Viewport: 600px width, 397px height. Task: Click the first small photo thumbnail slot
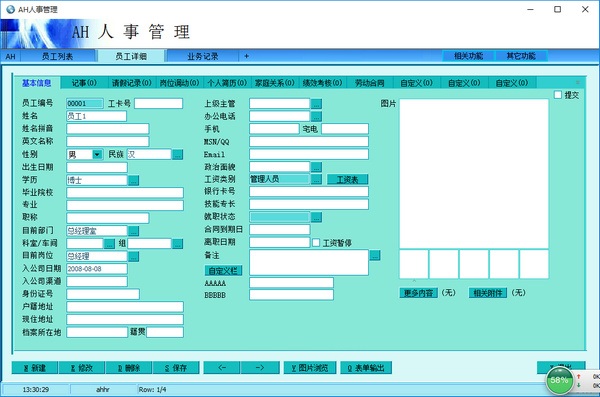pos(414,264)
